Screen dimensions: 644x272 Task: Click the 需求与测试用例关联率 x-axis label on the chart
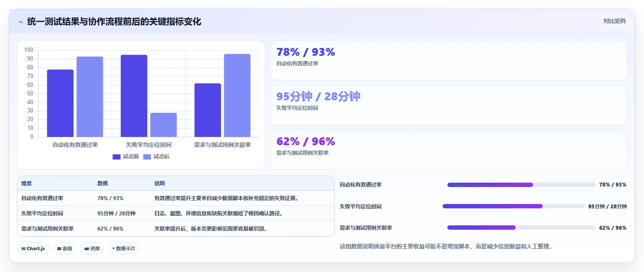click(x=222, y=145)
